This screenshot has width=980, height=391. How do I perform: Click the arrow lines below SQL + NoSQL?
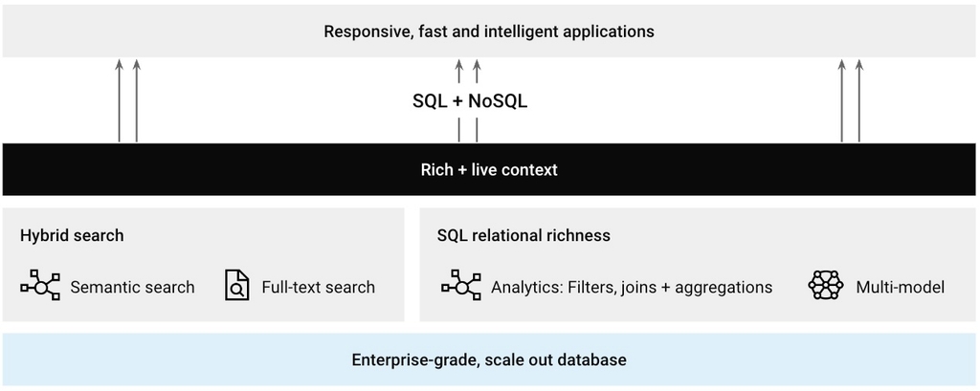tap(467, 130)
